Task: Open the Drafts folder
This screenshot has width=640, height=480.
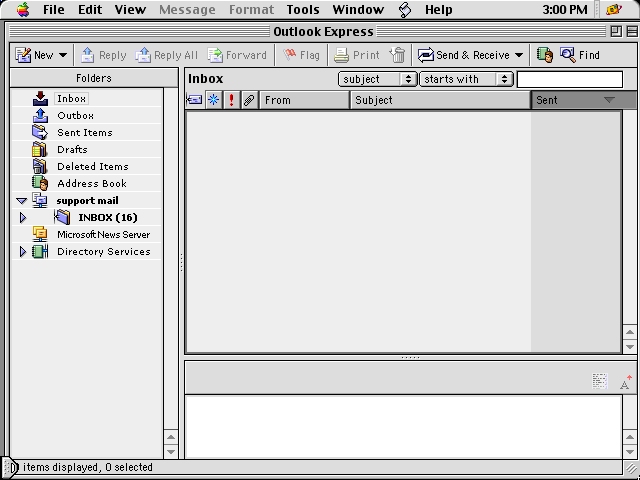Action: tap(72, 149)
